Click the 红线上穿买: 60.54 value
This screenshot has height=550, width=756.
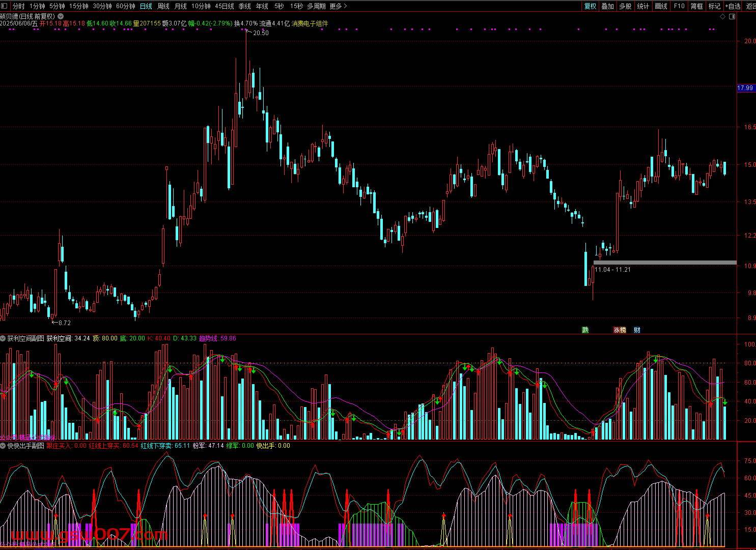114,446
